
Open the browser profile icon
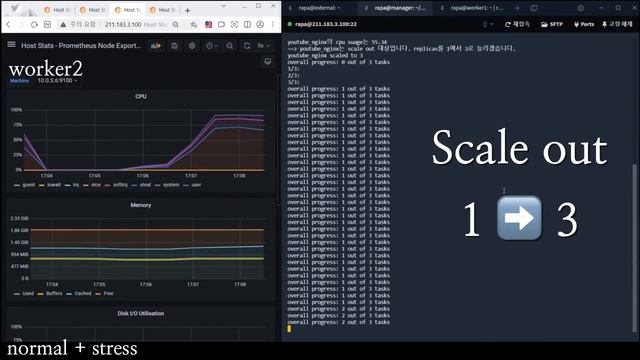click(260, 24)
